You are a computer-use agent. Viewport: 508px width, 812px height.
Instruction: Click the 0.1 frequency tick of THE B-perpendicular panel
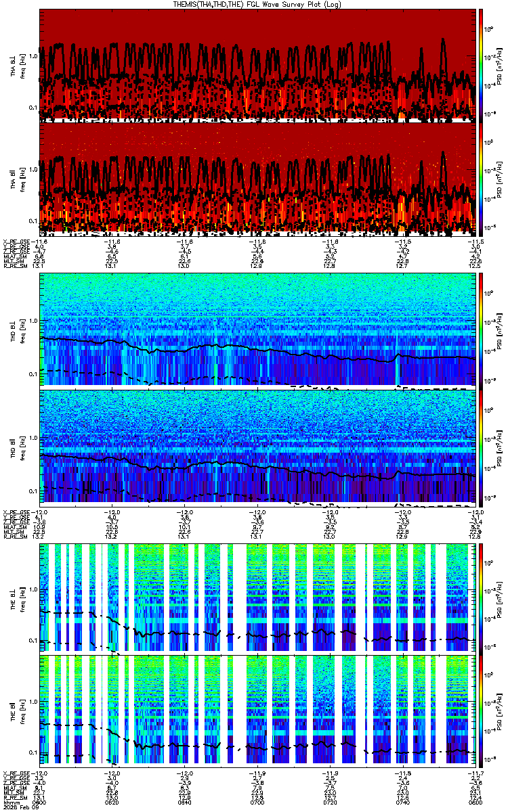coord(33,639)
